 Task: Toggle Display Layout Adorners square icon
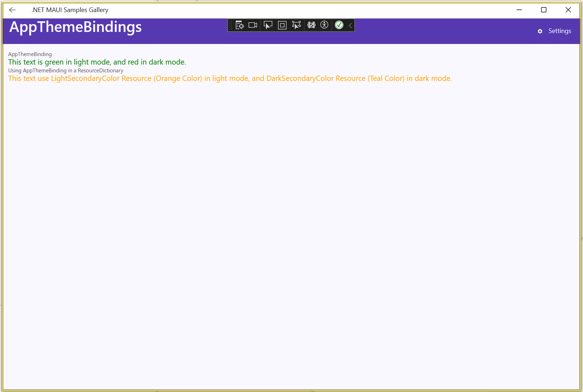(282, 25)
